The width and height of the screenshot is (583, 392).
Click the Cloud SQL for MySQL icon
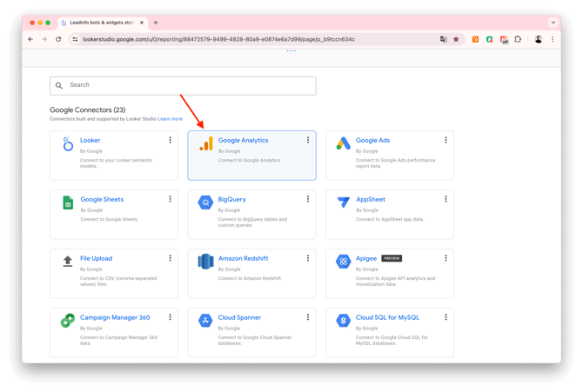(x=344, y=320)
